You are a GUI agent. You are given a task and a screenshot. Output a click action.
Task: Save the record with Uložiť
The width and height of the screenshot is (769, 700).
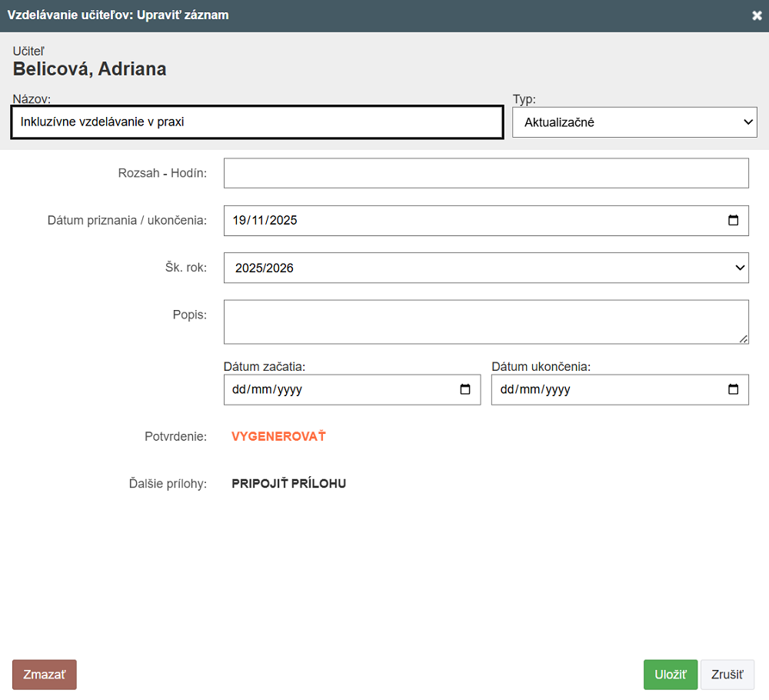pyautogui.click(x=670, y=675)
